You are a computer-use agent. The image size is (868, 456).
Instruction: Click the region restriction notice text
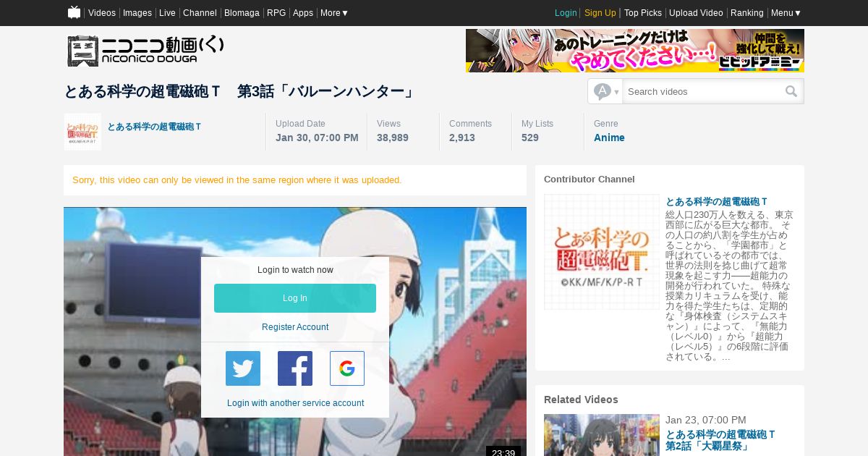[x=237, y=180]
